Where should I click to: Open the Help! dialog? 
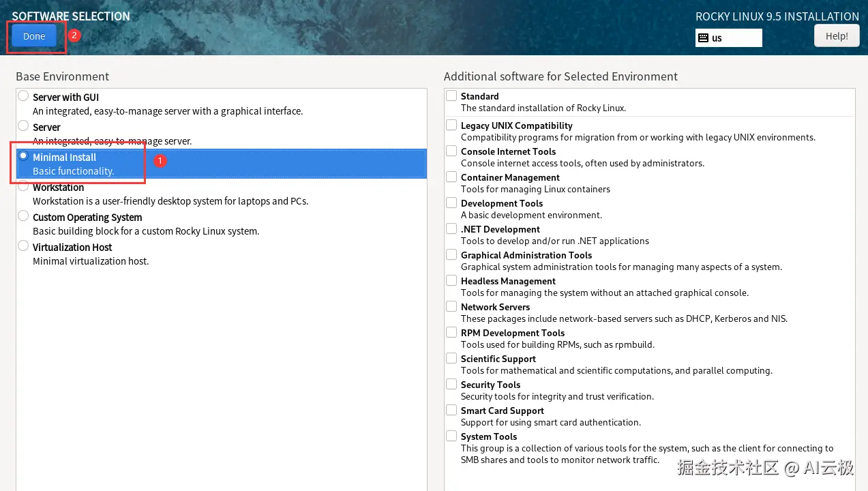tap(837, 36)
